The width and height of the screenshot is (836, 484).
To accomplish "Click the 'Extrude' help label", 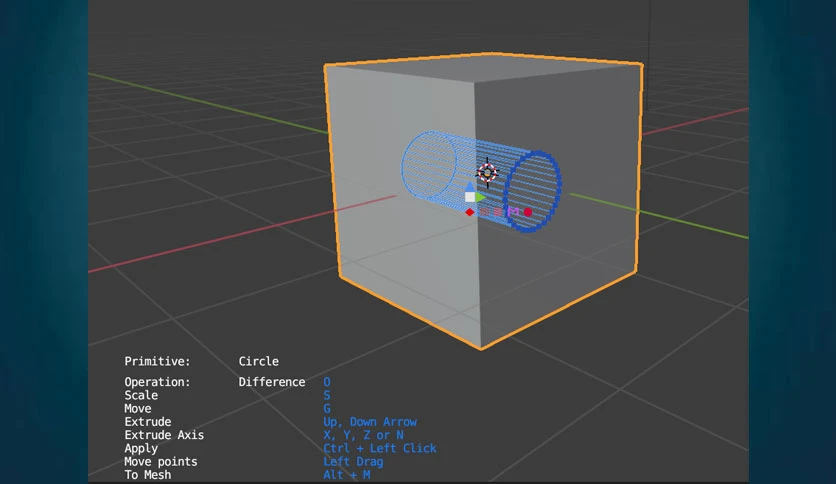I will tap(148, 422).
